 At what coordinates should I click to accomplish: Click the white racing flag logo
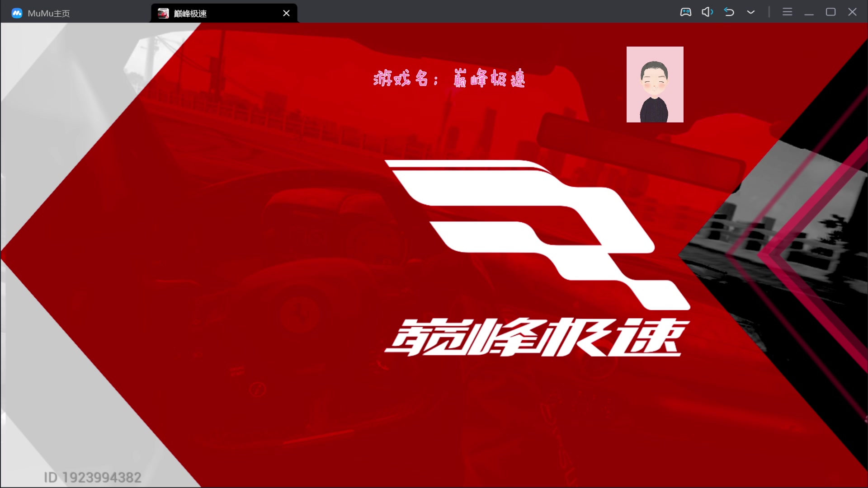[538, 235]
